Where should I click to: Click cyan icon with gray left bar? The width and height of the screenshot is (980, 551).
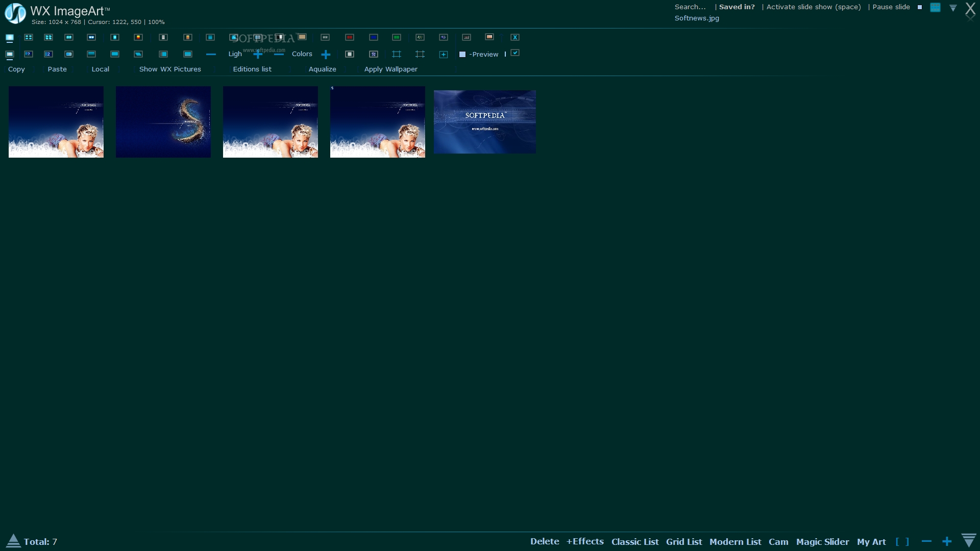tap(163, 54)
